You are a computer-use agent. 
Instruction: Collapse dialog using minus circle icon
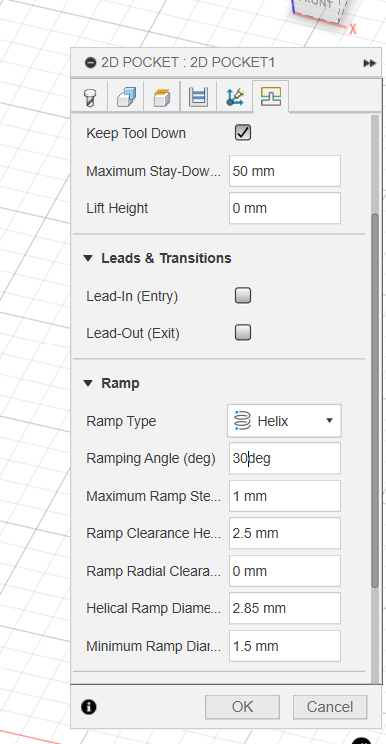(91, 63)
